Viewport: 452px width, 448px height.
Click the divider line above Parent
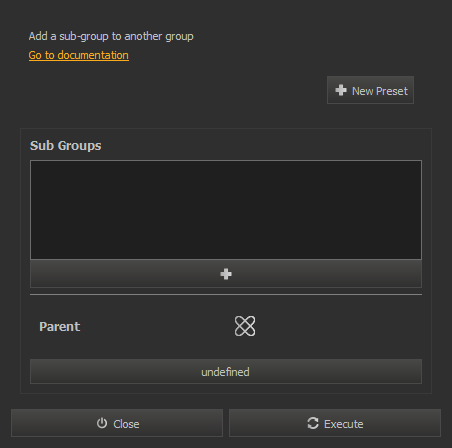pyautogui.click(x=226, y=295)
